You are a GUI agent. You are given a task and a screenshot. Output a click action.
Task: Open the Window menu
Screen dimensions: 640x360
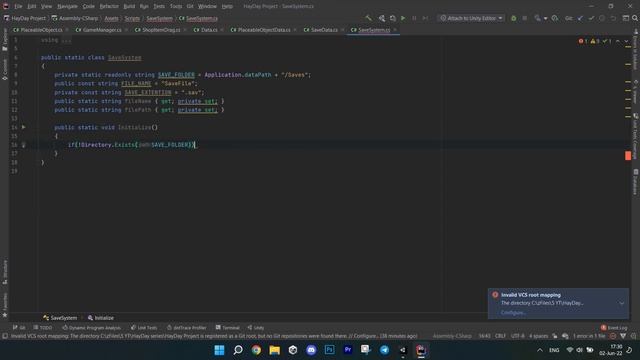point(207,7)
